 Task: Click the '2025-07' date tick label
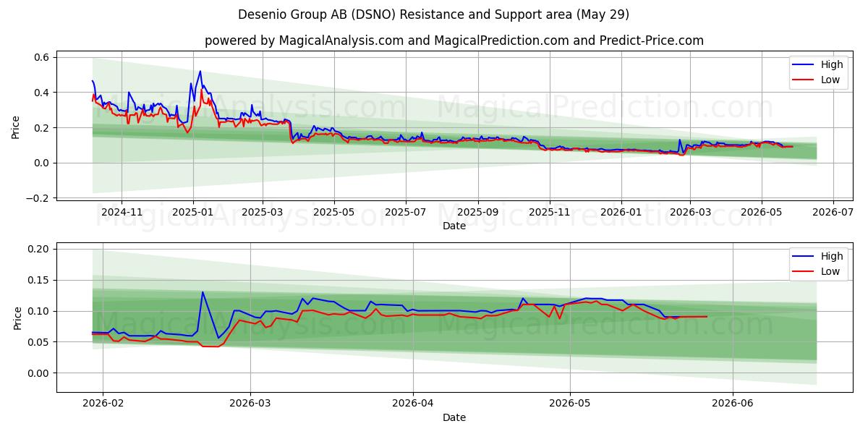pos(405,212)
